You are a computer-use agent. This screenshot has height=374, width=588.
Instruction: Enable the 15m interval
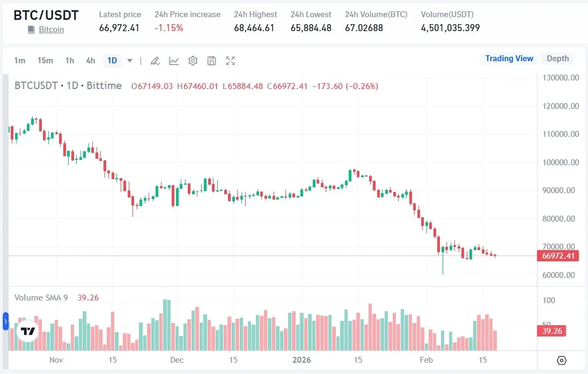pyautogui.click(x=45, y=61)
